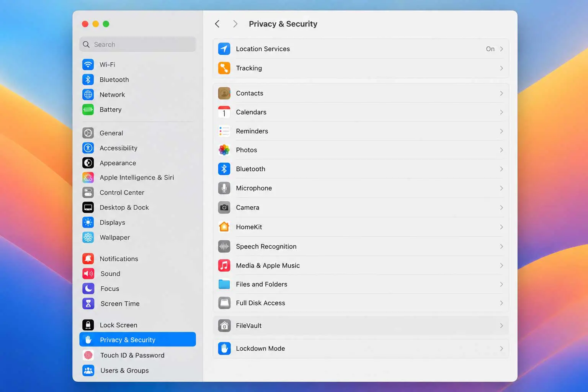Click the Desktop & Dock icon
This screenshot has height=392, width=588.
click(x=88, y=207)
